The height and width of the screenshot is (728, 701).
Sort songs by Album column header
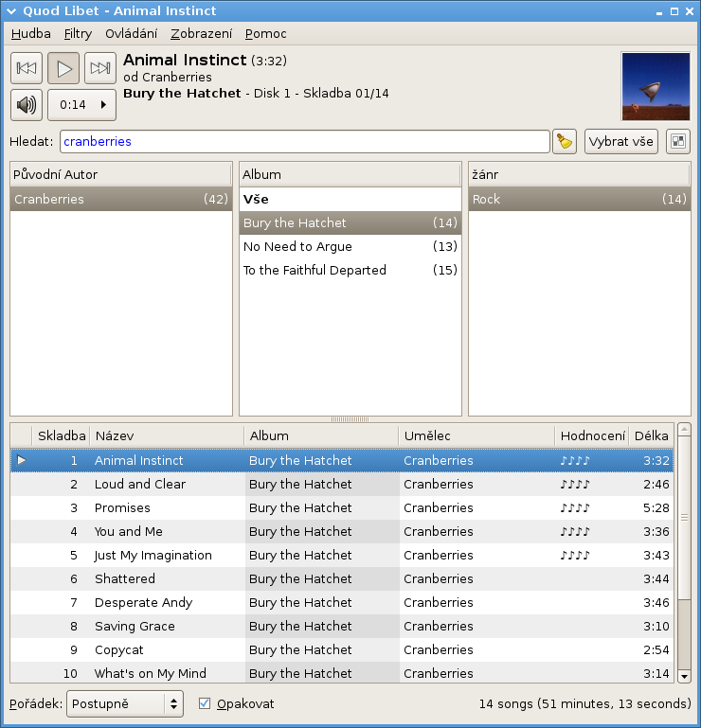[321, 436]
